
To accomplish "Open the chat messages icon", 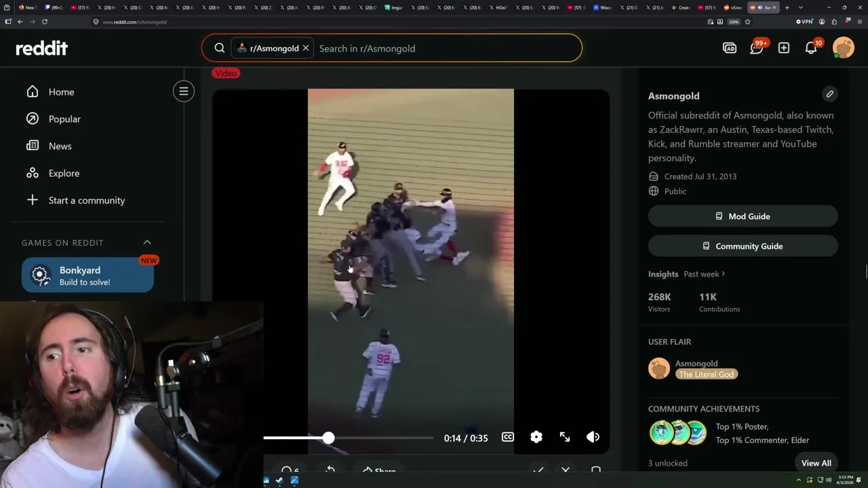I will click(757, 48).
